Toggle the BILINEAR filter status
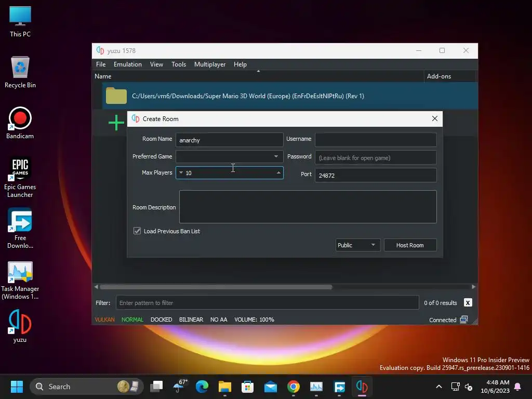The image size is (532, 399). [191, 320]
